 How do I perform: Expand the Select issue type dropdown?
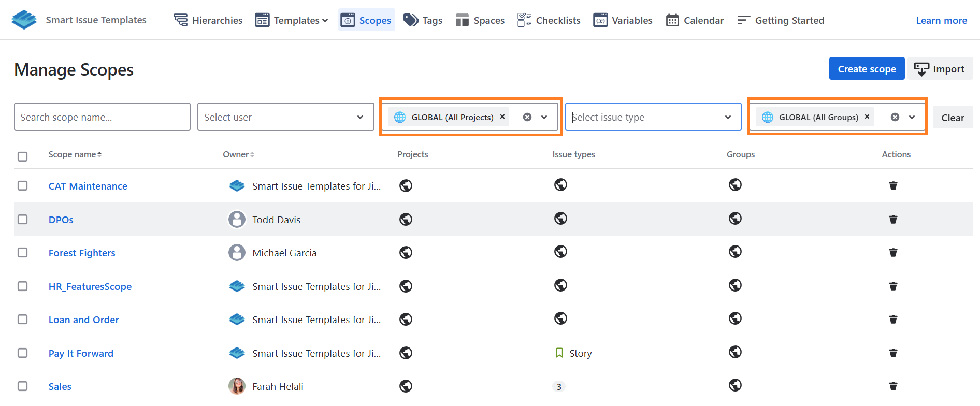(x=653, y=117)
